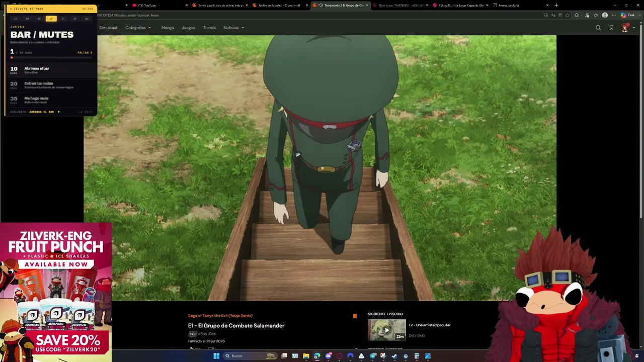Mute the tab audio icon on Temporada 2 tab
The image size is (644, 362).
click(320, 5)
